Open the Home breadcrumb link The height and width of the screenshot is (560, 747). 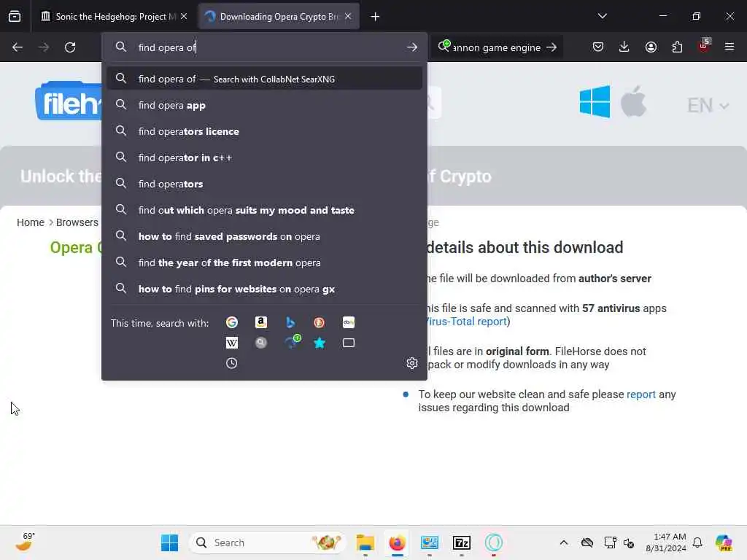(x=31, y=222)
